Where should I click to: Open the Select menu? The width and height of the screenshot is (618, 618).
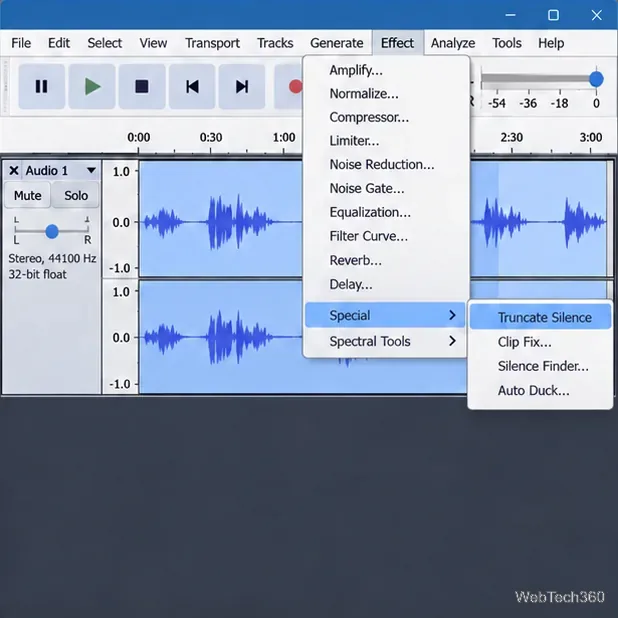[104, 43]
